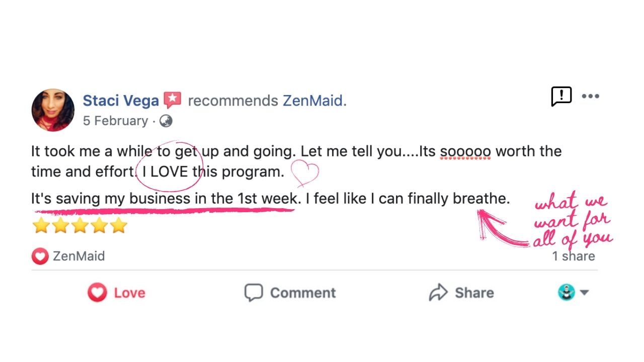This screenshot has width=644, height=362.
Task: Click the Comment button
Action: coord(290,293)
